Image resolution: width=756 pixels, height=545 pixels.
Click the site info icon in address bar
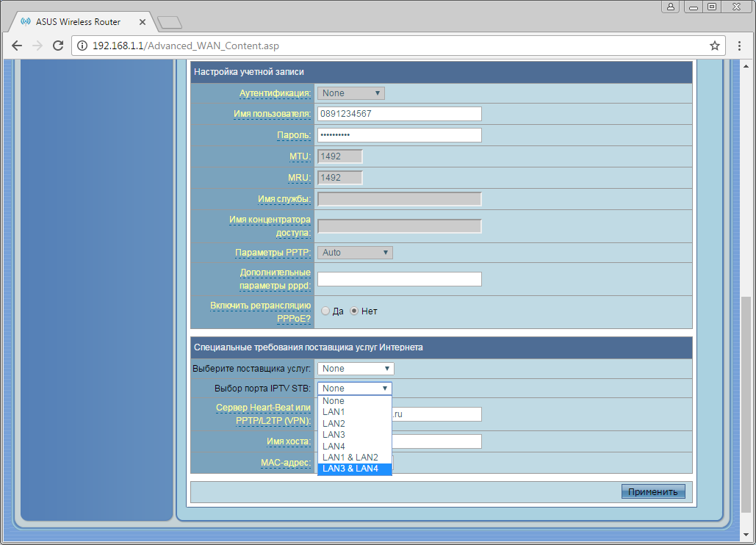tap(82, 46)
